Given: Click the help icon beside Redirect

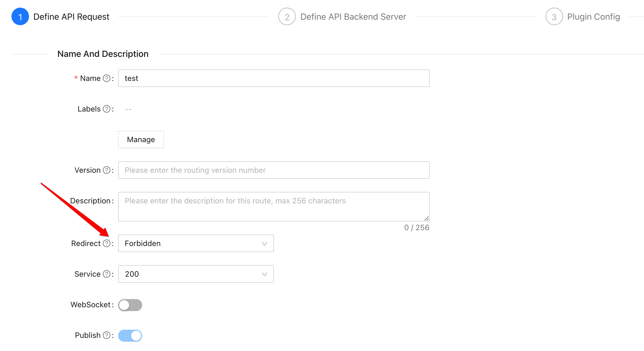Looking at the screenshot, I should (107, 244).
